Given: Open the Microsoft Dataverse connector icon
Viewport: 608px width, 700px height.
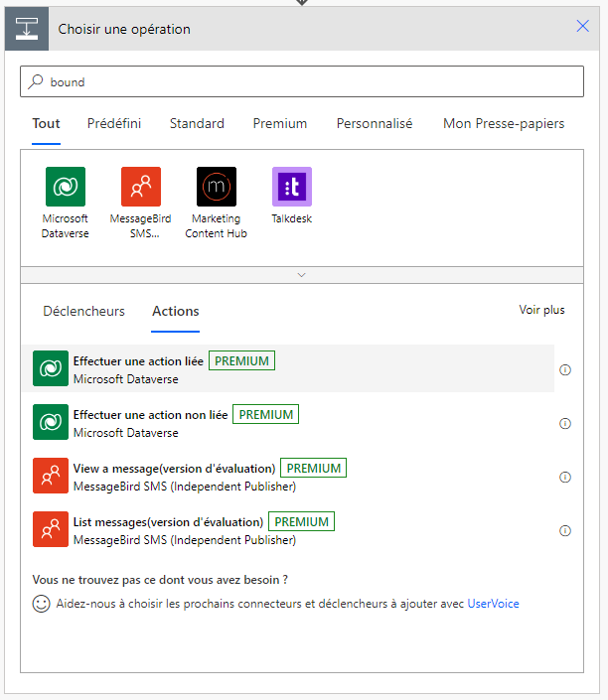Looking at the screenshot, I should [66, 187].
